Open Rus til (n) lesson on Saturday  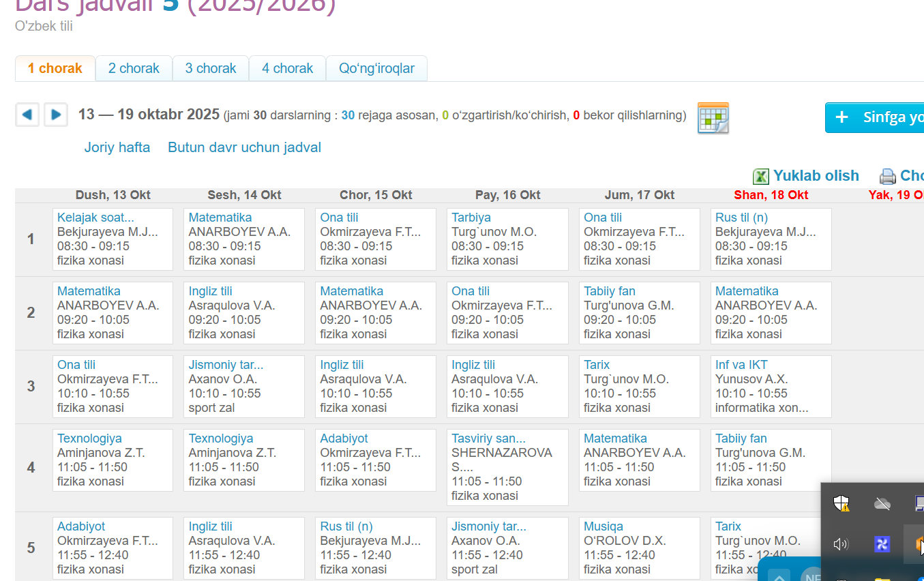741,218
